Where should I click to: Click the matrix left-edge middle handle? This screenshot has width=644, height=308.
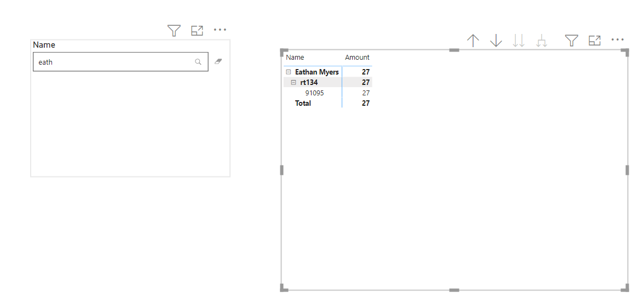tap(281, 170)
